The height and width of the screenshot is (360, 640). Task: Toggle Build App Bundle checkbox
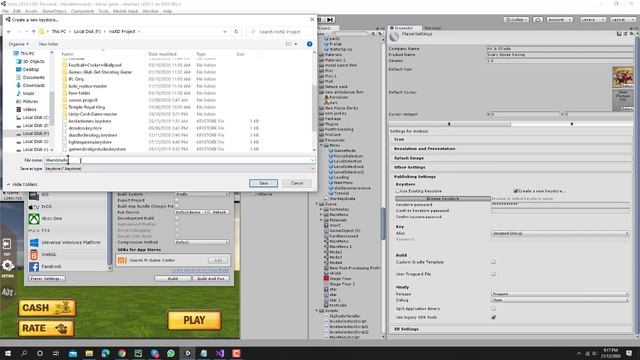[177, 206]
